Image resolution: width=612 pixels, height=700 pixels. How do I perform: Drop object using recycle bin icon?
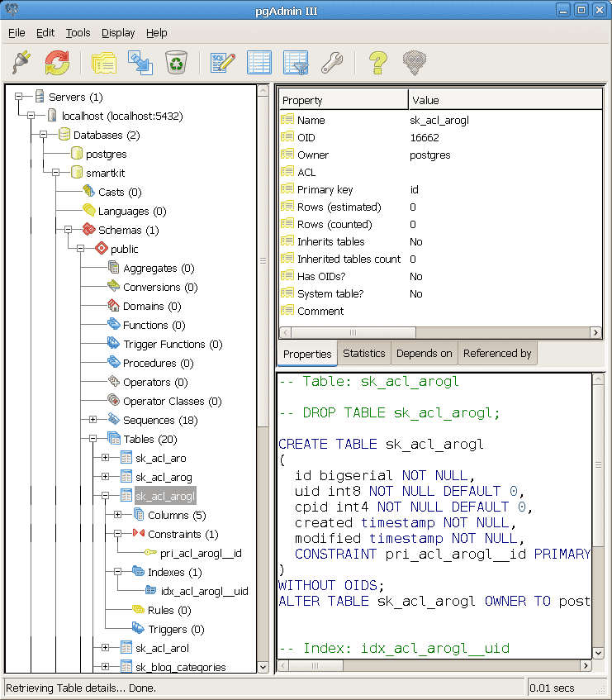click(176, 62)
